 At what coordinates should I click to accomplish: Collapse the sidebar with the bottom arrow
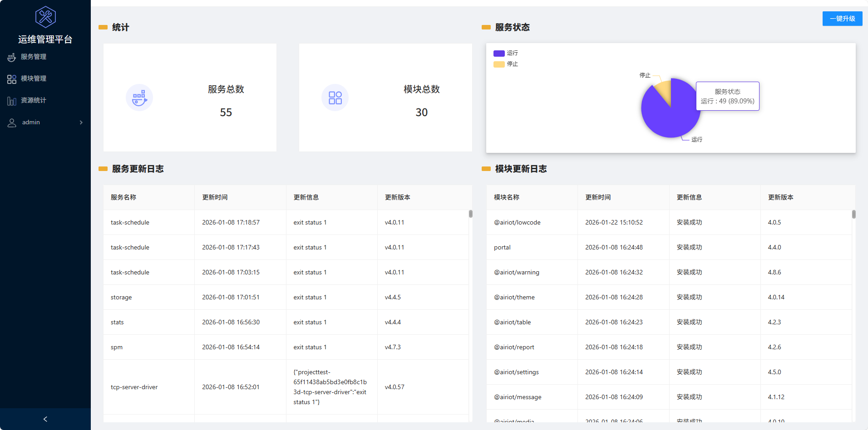[x=45, y=419]
